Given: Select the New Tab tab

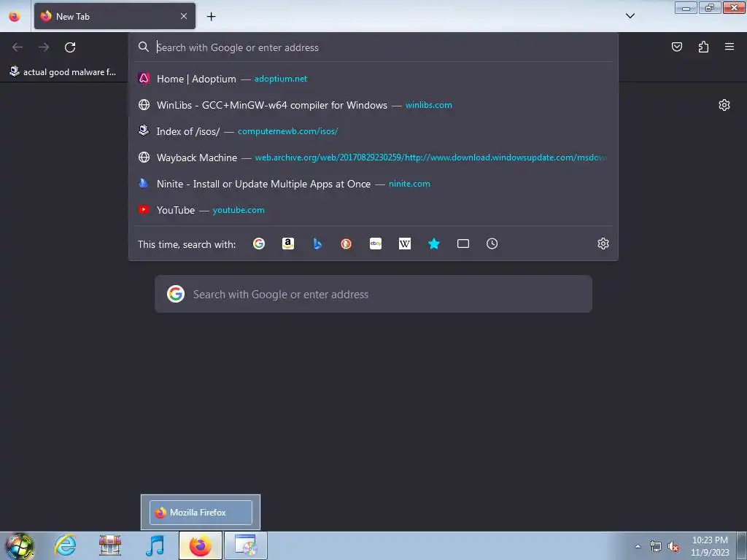Looking at the screenshot, I should pyautogui.click(x=115, y=16).
